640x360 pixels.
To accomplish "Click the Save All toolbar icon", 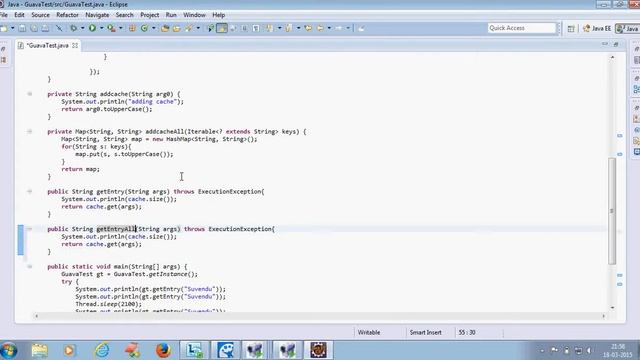I will 34,28.
